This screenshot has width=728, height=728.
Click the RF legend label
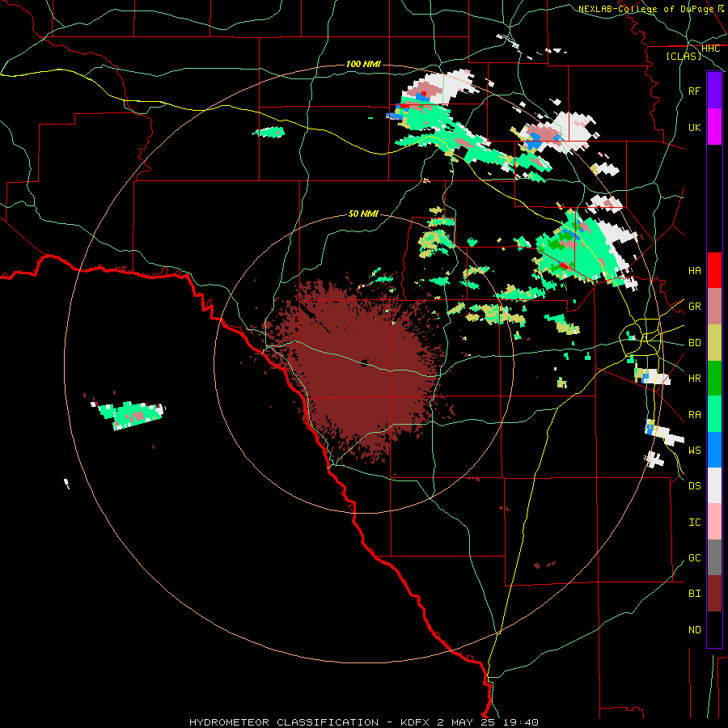(695, 91)
